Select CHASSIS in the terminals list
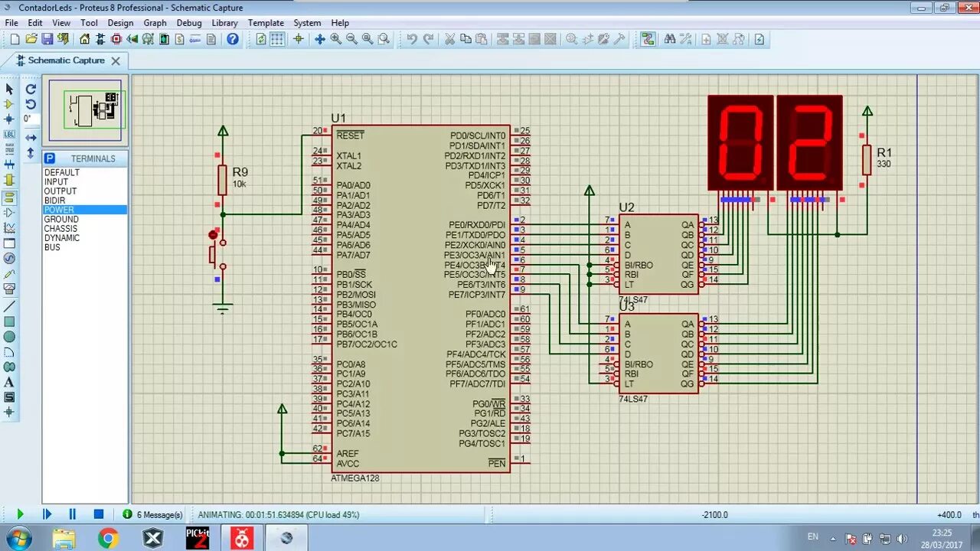The image size is (980, 551). [60, 229]
